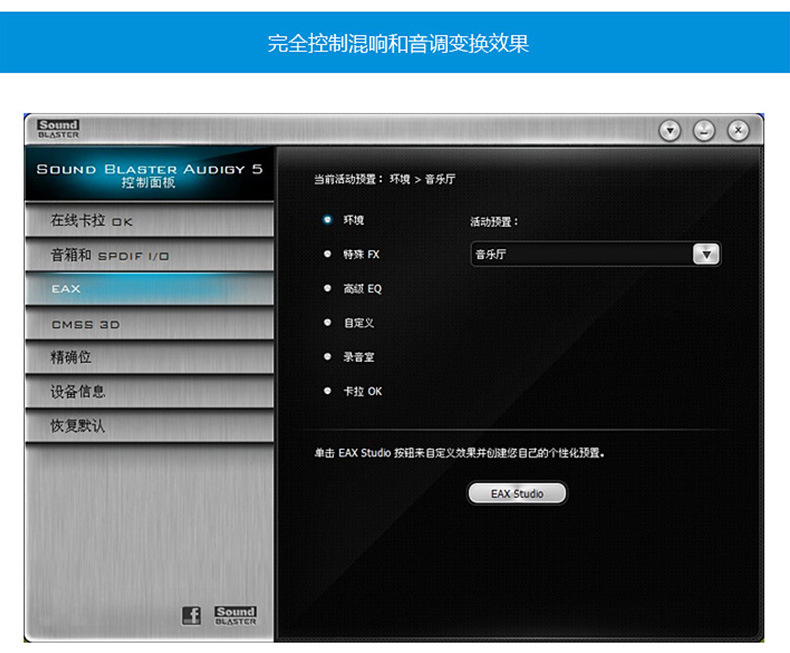The image size is (790, 653).
Task: Select the 录音室 radio option
Action: [x=327, y=357]
